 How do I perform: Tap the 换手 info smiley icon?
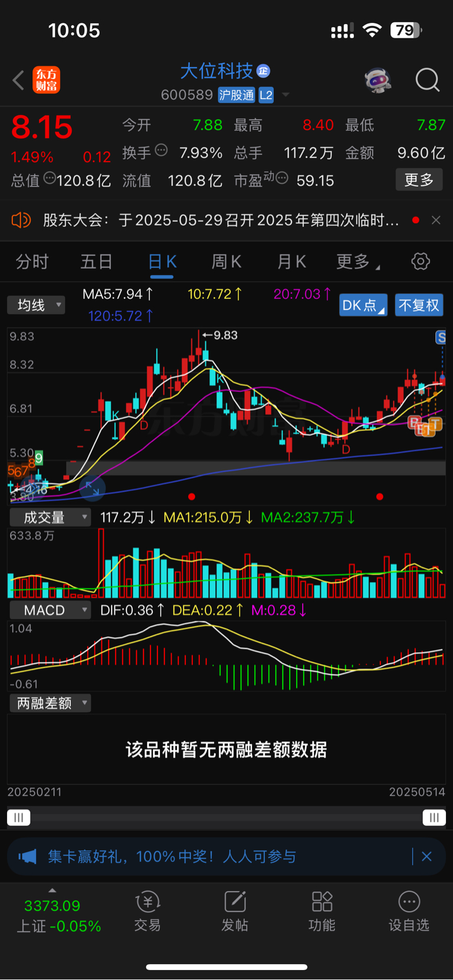[161, 150]
